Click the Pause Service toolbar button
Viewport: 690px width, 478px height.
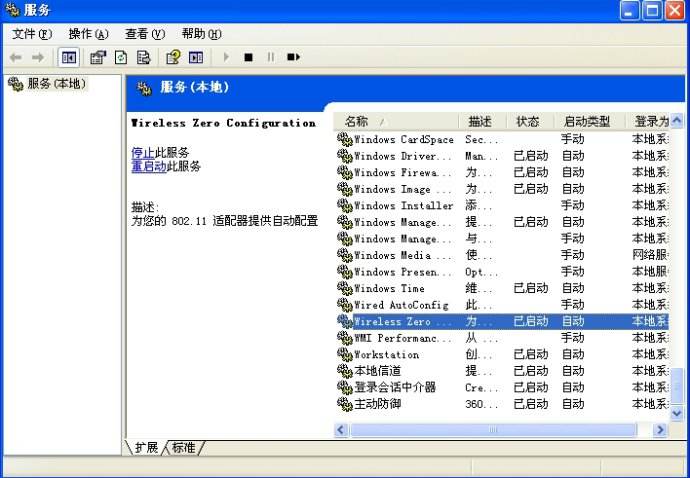pos(271,57)
